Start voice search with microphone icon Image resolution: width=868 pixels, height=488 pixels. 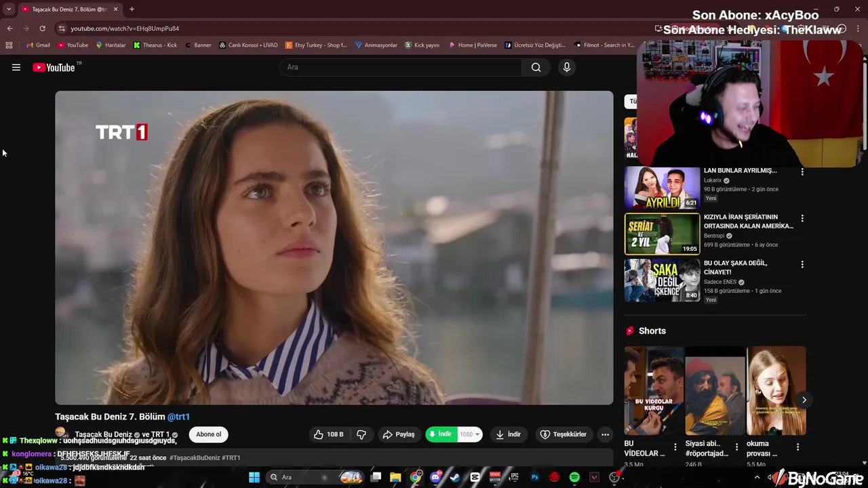(567, 67)
